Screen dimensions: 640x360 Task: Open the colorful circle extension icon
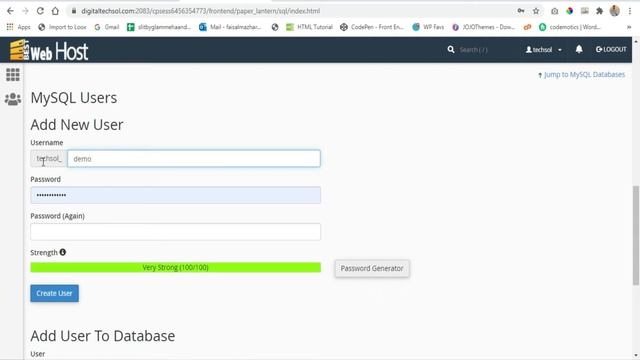point(569,11)
